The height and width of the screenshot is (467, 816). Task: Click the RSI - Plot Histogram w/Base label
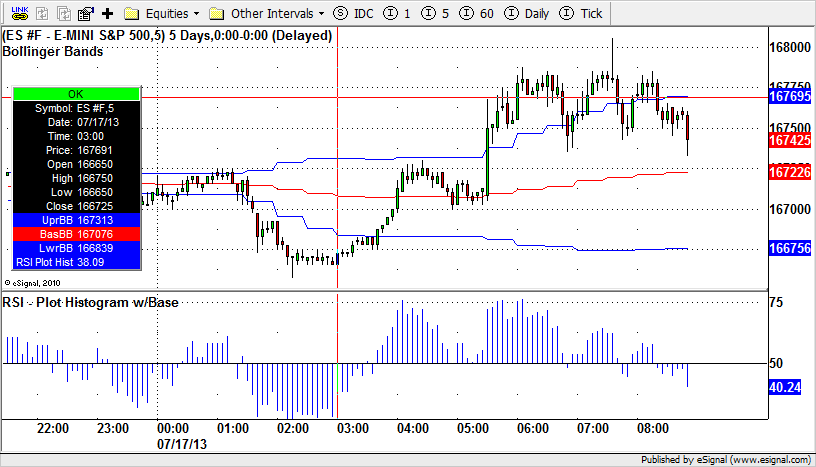click(91, 302)
